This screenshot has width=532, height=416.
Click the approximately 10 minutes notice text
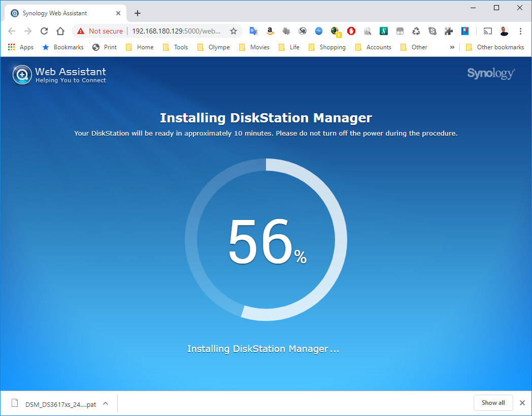pos(265,134)
